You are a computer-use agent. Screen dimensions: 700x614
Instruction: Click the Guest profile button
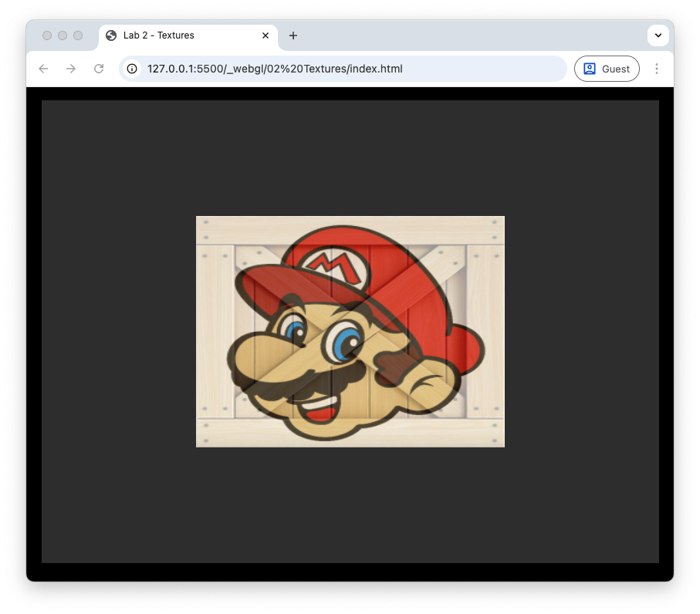607,69
